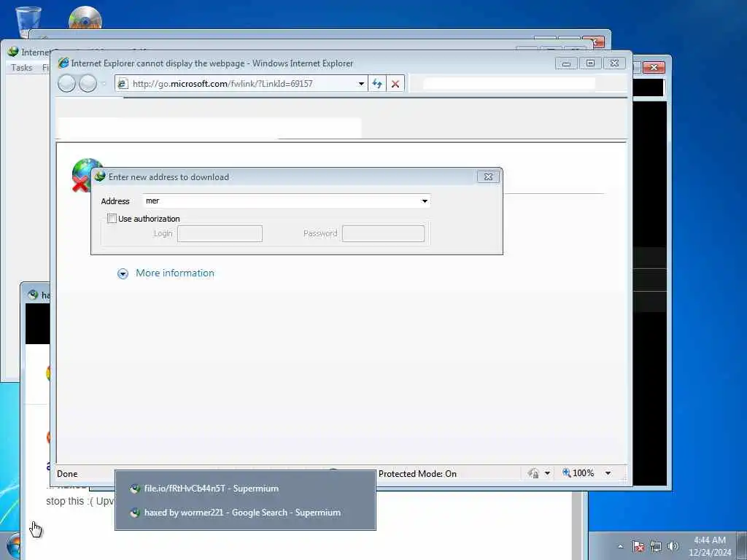Open the zoom level 100% dropdown arrow
747x560 pixels.
pos(608,473)
